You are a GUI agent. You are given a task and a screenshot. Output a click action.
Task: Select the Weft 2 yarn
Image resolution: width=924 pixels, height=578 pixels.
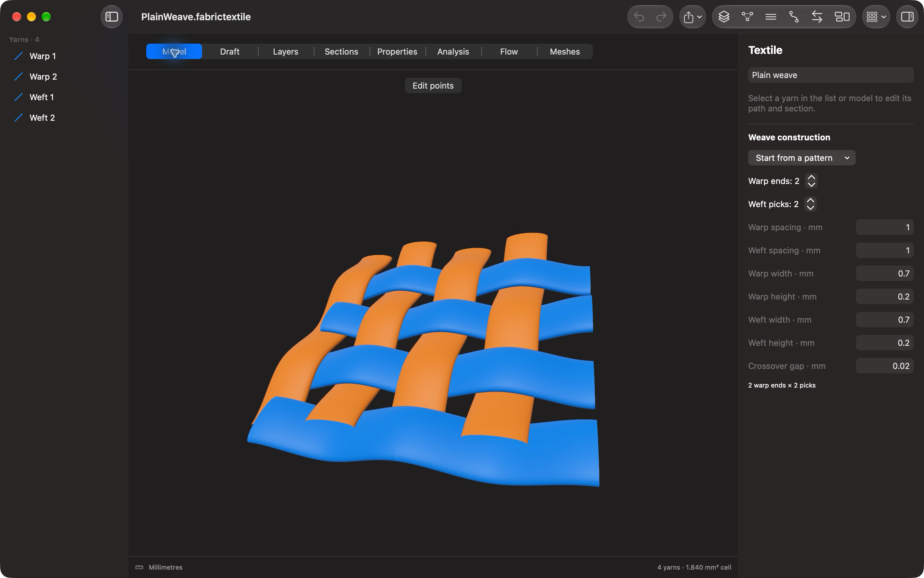coord(64,118)
